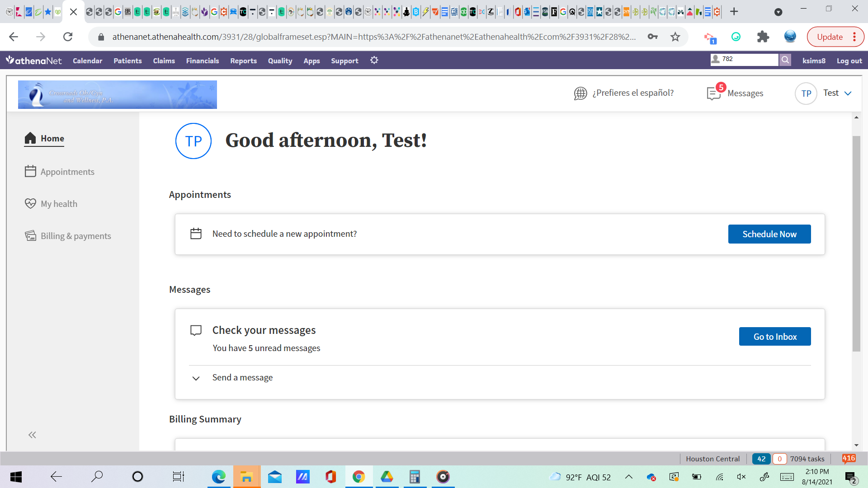Bookmark page with star icon

(x=675, y=37)
